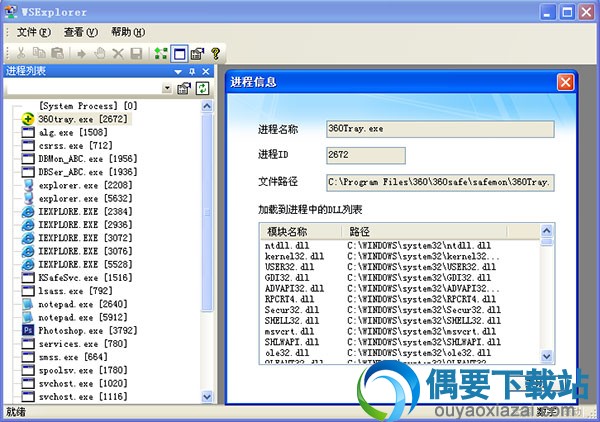This screenshot has width=600, height=422.
Task: Select explorer.exe [2208] process
Action: 85,186
